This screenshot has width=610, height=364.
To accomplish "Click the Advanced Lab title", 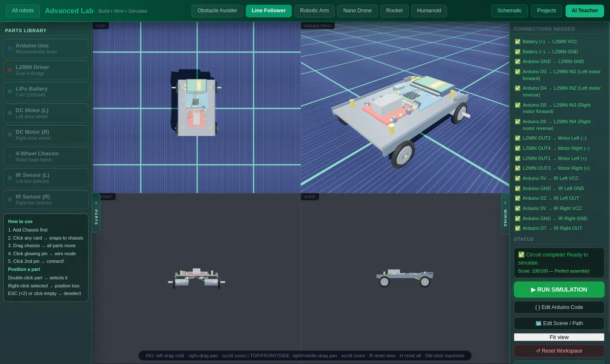I will pos(69,11).
